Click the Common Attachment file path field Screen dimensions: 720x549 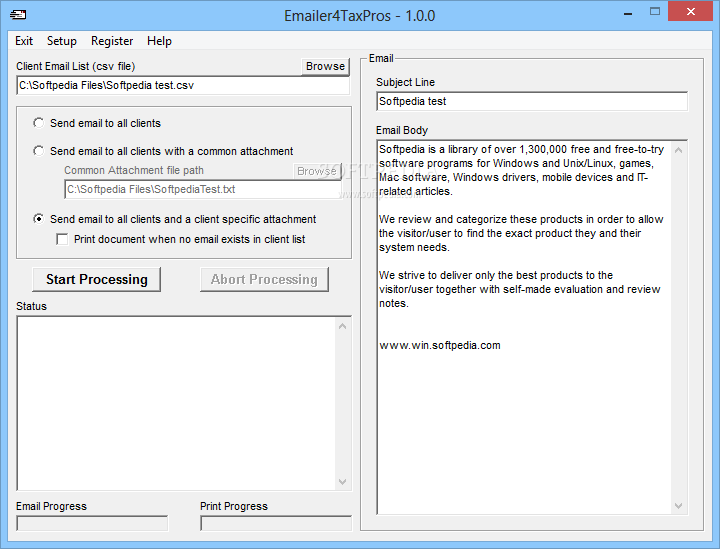[x=203, y=189]
